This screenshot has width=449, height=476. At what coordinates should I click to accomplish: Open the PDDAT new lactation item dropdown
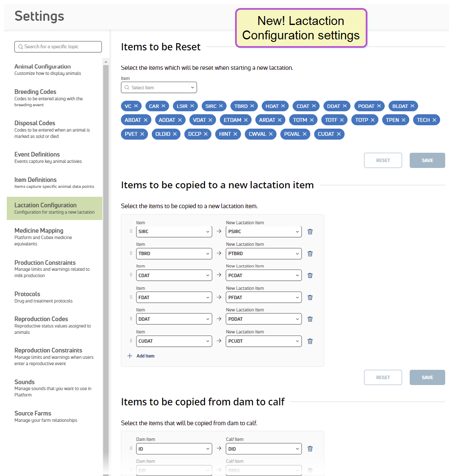(x=264, y=319)
